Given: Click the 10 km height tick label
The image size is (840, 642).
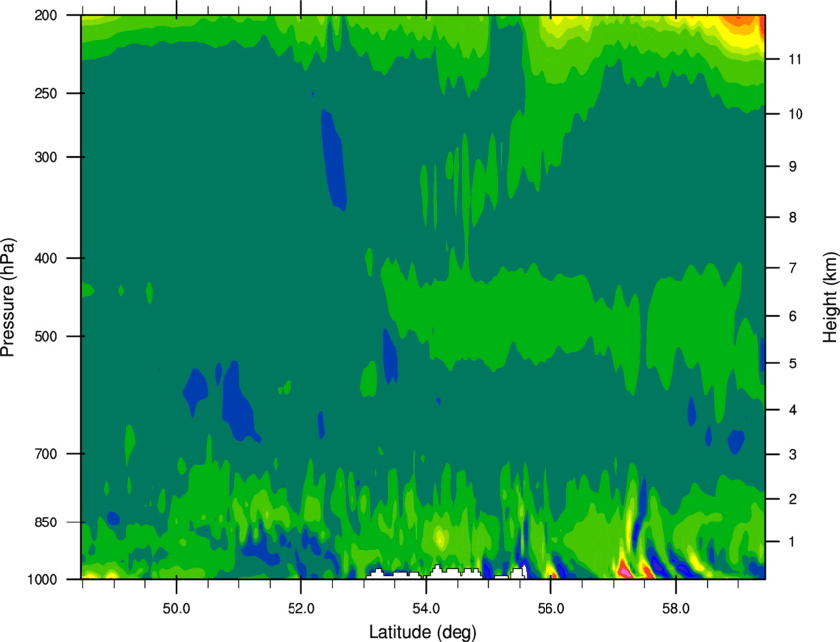Looking at the screenshot, I should tap(796, 114).
